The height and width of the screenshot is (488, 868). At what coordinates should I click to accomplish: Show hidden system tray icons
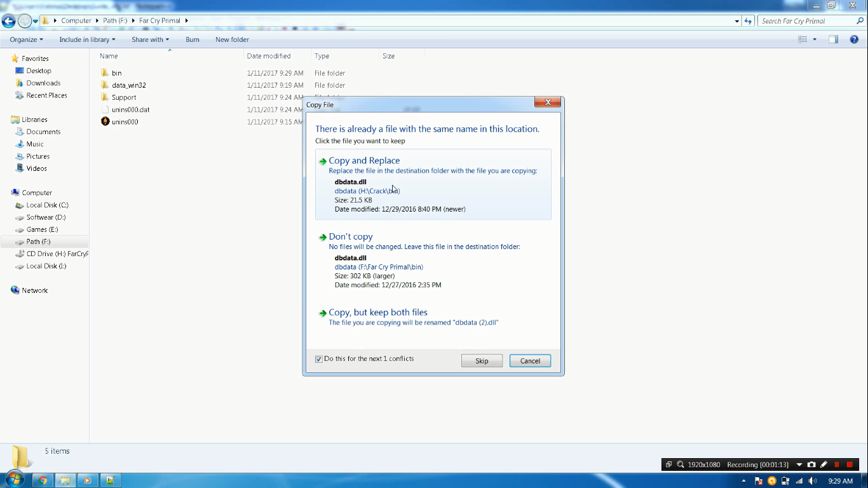[x=745, y=481]
